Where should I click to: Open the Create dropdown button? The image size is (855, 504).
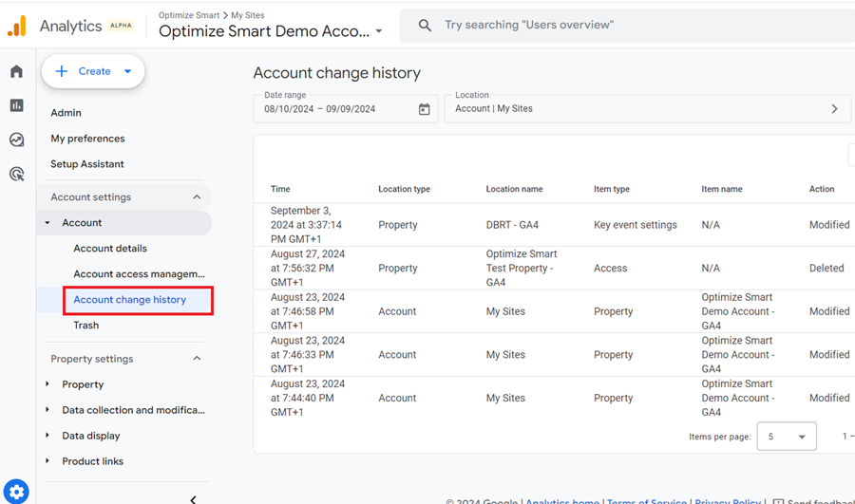point(93,71)
